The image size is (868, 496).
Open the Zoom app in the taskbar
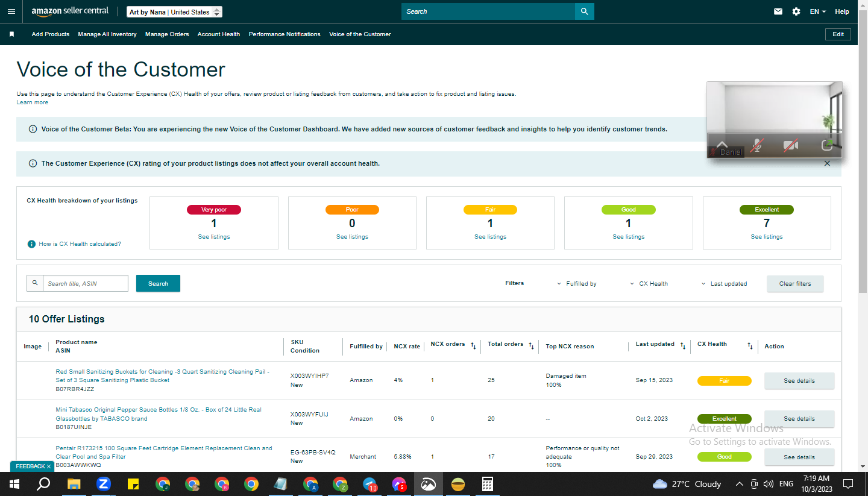coord(103,484)
